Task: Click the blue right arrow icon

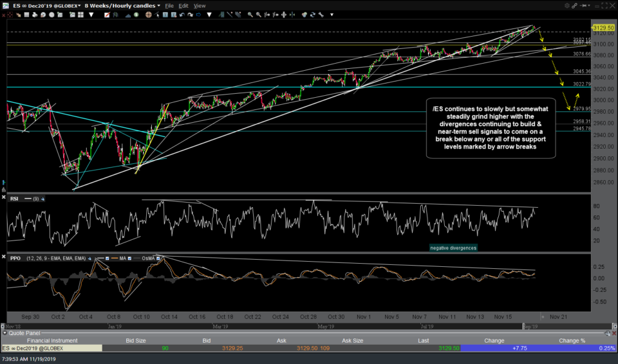Action: (198, 15)
